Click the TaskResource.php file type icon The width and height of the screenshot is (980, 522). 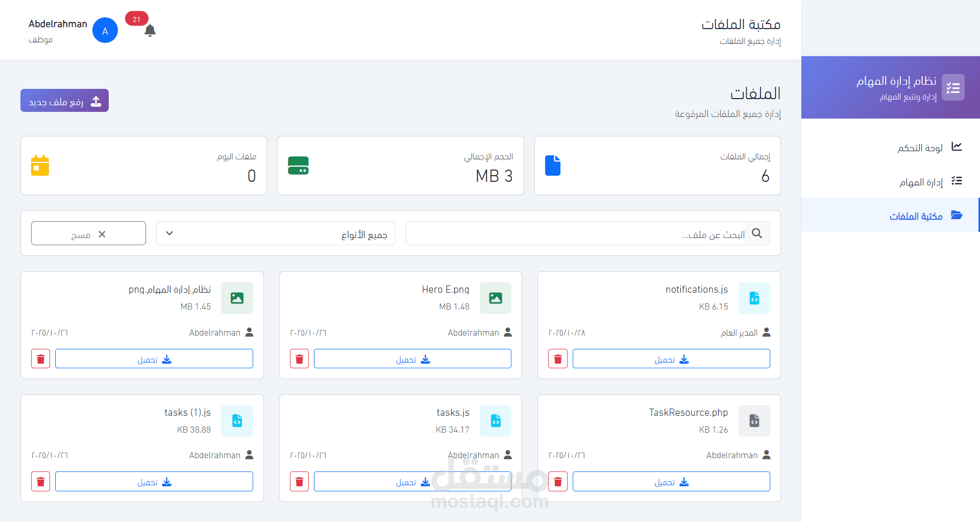click(x=754, y=421)
